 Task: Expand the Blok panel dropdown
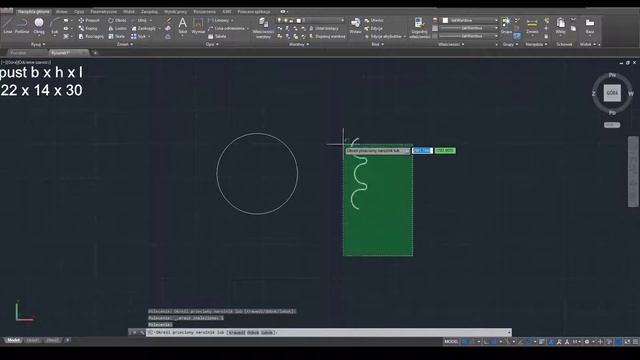point(378,44)
